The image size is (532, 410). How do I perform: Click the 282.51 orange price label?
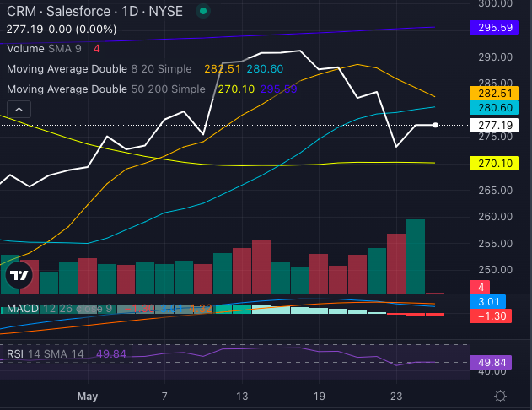pos(494,94)
